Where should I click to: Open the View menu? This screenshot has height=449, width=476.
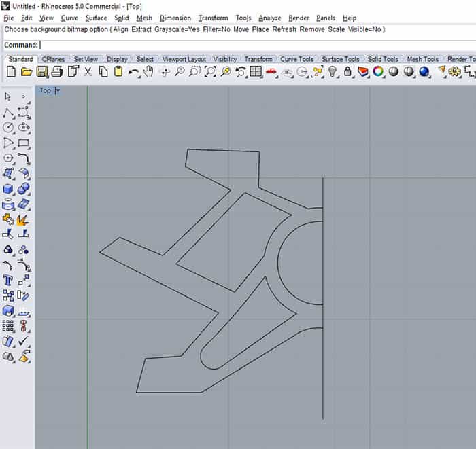coord(46,18)
